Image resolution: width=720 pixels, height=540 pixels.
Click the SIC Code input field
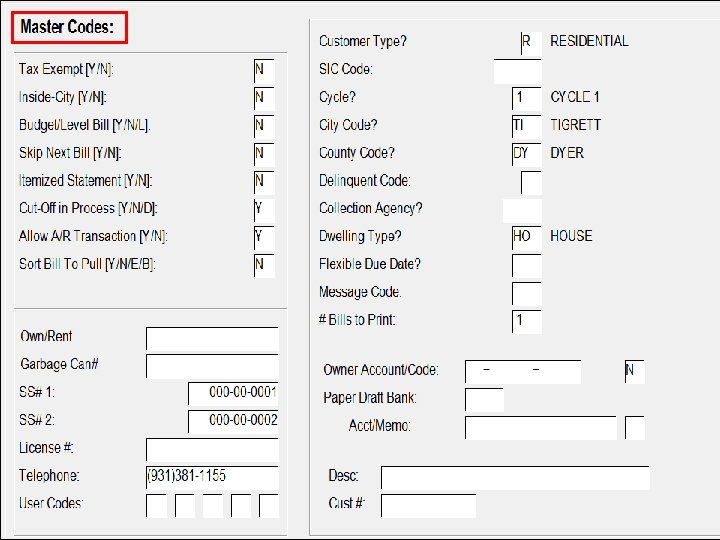tap(517, 71)
